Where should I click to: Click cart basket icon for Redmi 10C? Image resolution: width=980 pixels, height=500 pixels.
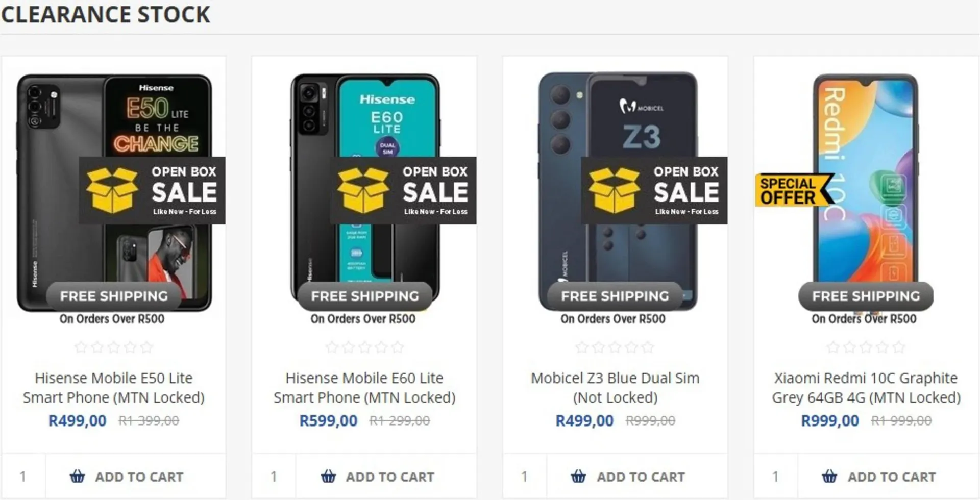click(829, 477)
